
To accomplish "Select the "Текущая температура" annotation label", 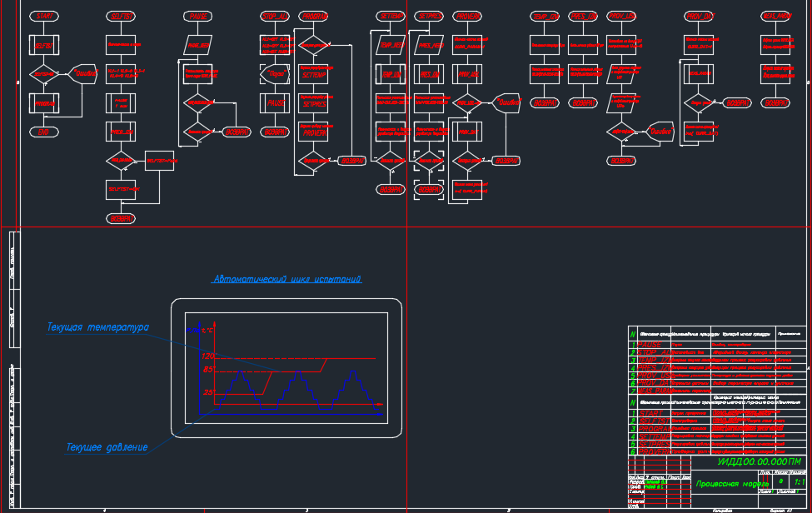I will (97, 327).
